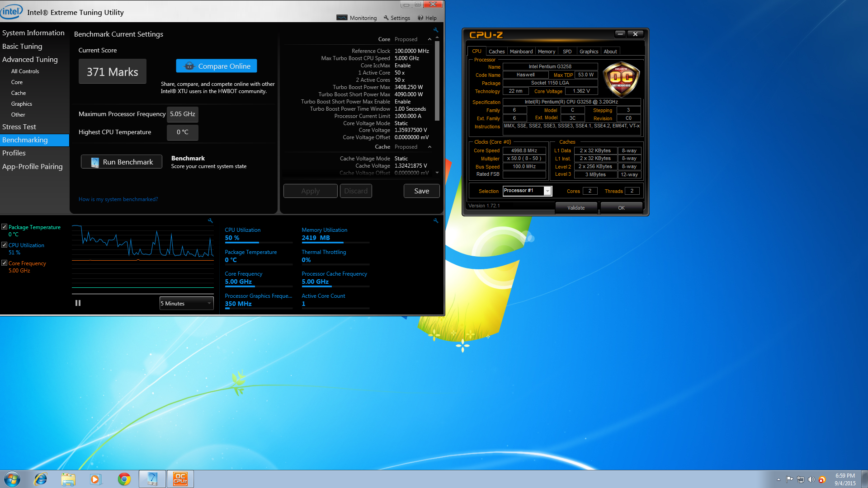Click OK button in CPU-Z

pyautogui.click(x=621, y=208)
